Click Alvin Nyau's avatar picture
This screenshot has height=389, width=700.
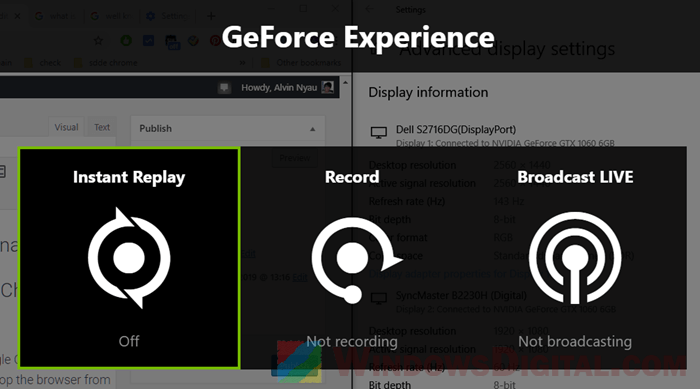pyautogui.click(x=328, y=88)
